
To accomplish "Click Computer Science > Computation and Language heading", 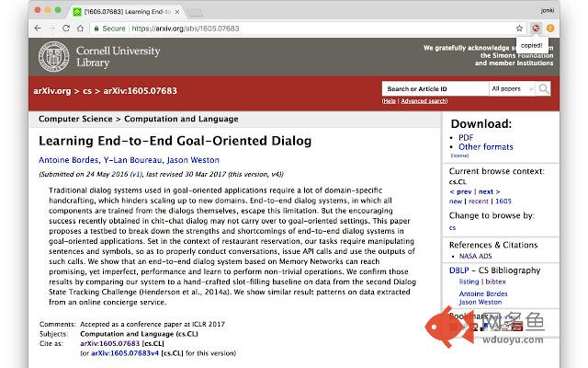I will 139,119.
